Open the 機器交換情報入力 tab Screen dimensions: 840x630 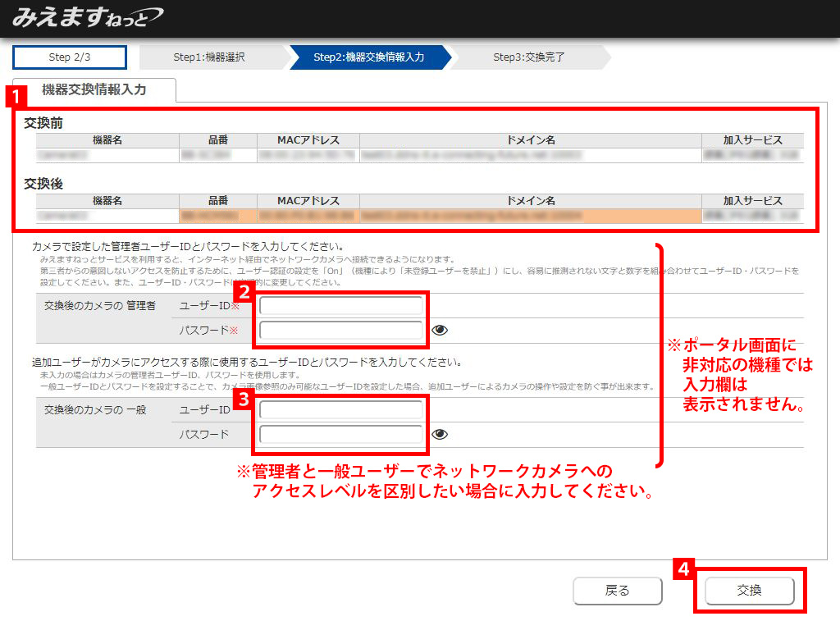click(94, 90)
